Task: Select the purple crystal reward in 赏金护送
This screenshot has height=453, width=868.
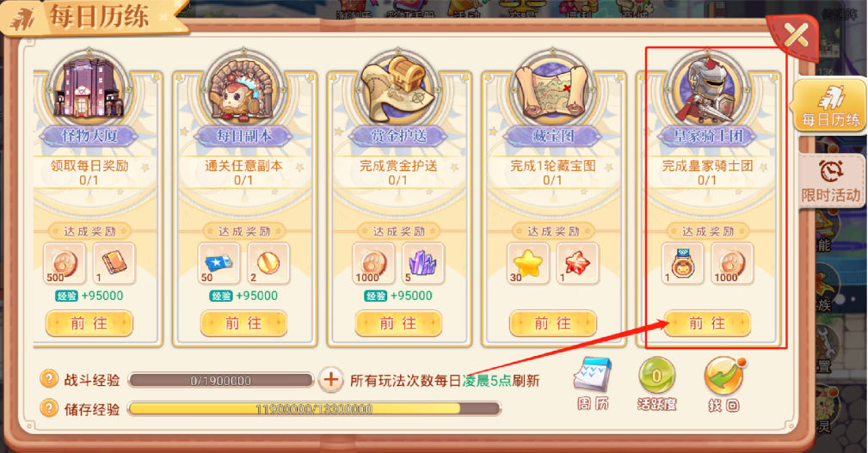Action: tap(423, 263)
